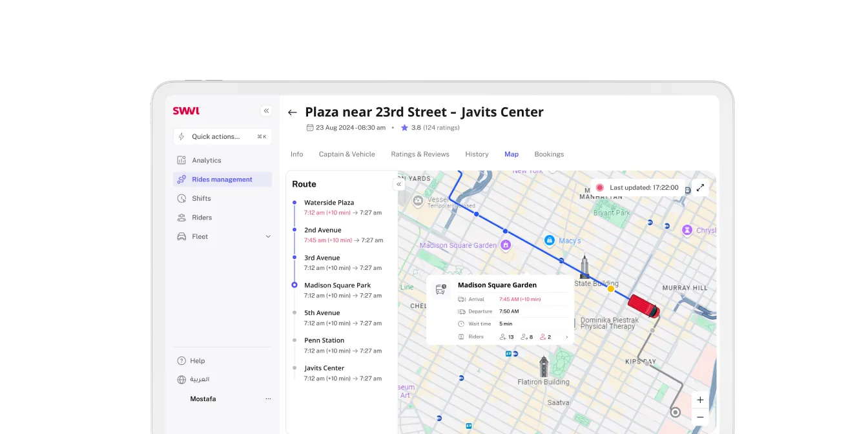
Task: Click the Madison Square Park ring marker on timeline
Action: 294,285
